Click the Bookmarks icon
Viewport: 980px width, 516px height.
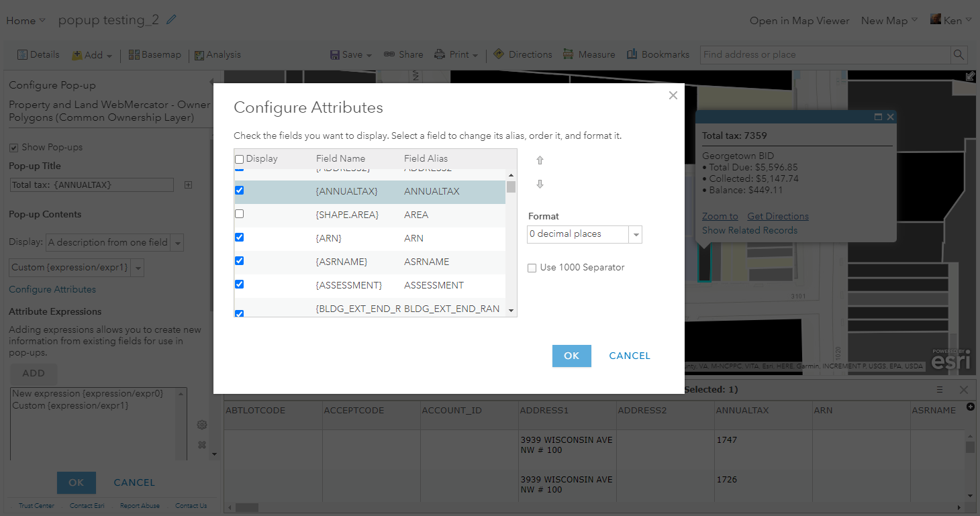(x=658, y=54)
